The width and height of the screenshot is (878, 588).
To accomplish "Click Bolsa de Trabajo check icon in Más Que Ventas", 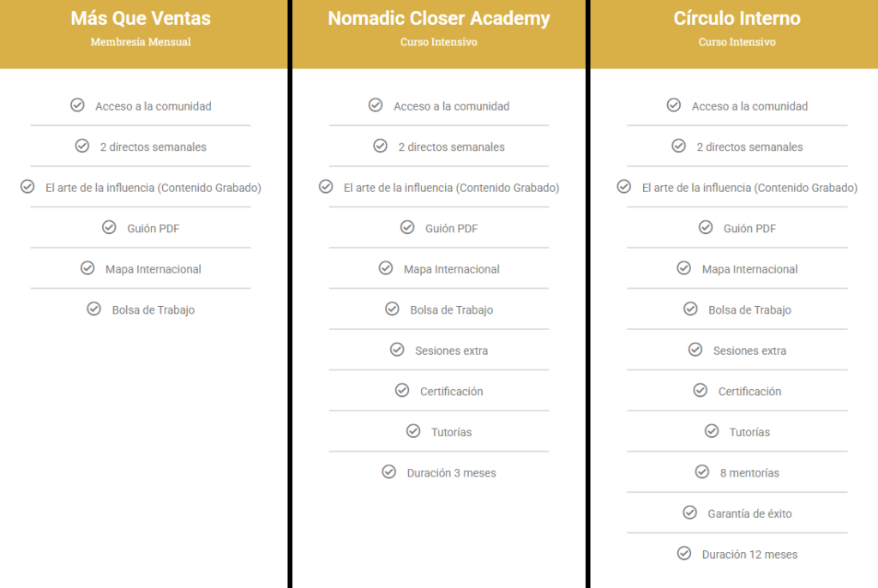I will point(93,309).
